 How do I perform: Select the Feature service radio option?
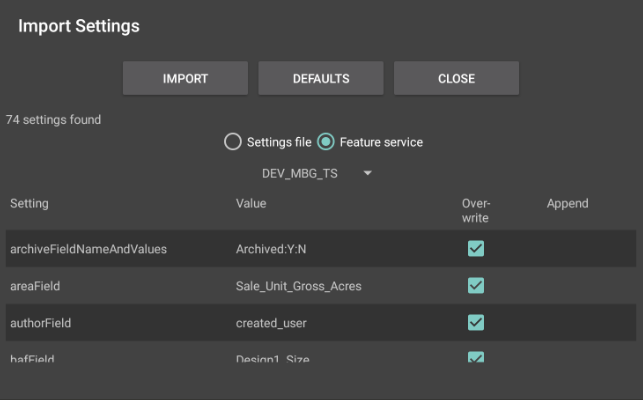tap(326, 142)
